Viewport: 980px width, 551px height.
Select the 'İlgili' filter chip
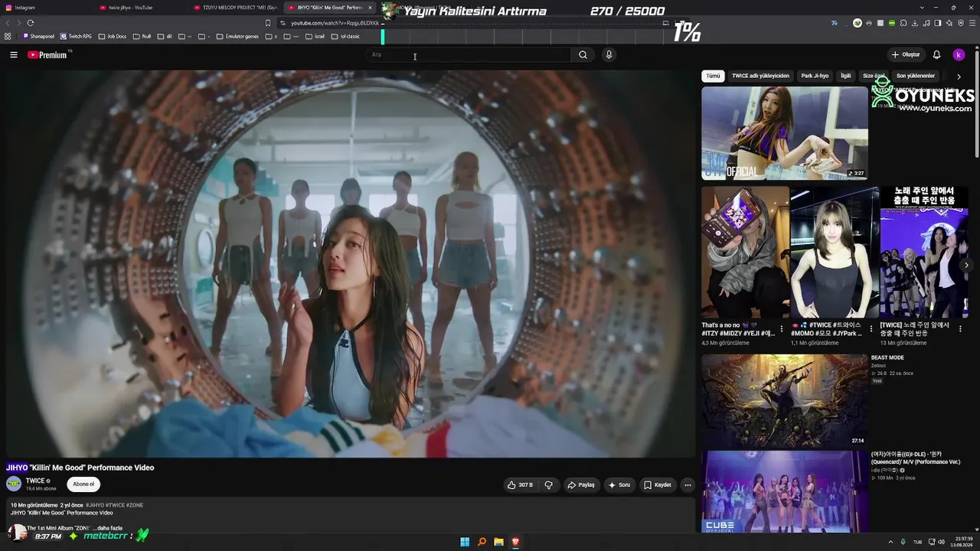pyautogui.click(x=846, y=77)
